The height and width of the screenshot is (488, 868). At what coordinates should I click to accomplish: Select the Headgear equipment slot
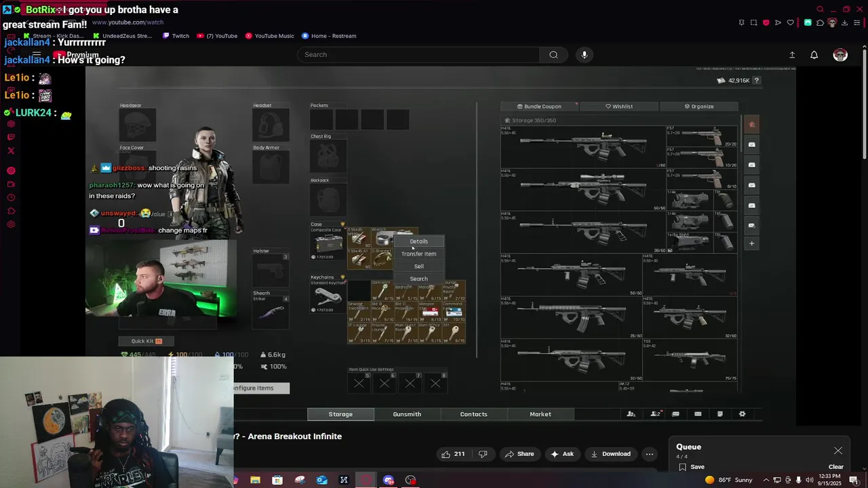coord(138,125)
